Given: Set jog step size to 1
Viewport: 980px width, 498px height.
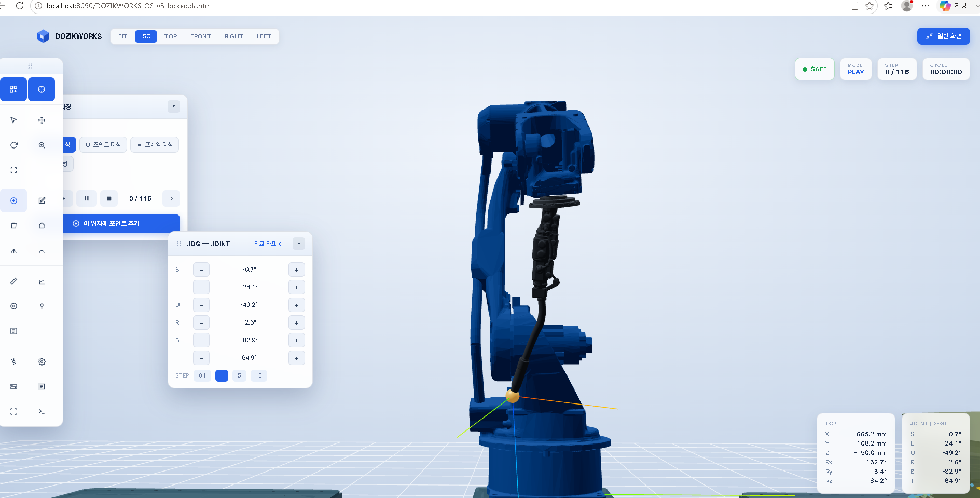Looking at the screenshot, I should click(x=222, y=375).
